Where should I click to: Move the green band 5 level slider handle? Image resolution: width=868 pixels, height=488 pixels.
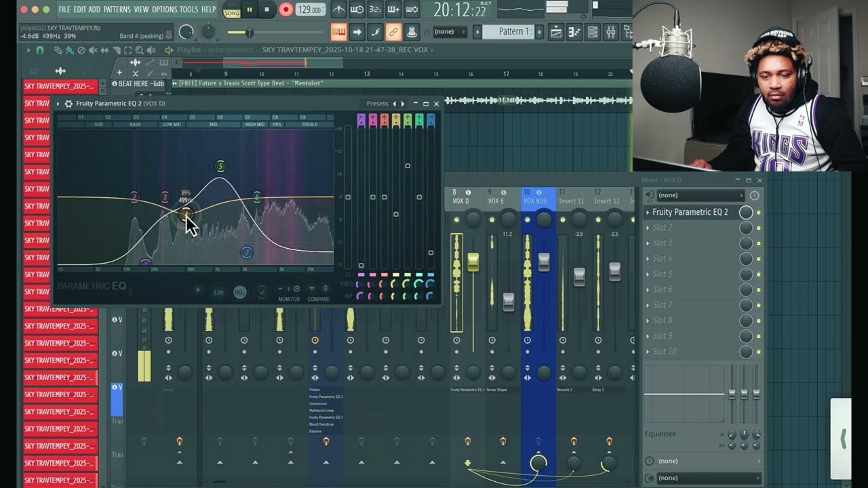pyautogui.click(x=408, y=166)
